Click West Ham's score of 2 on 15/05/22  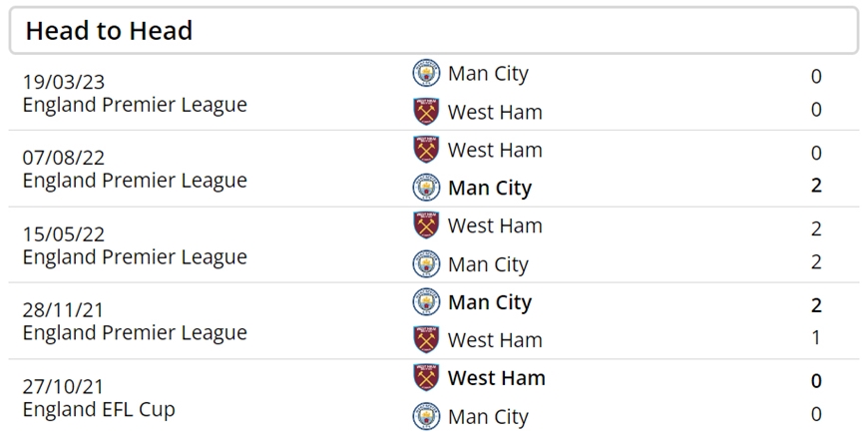[x=816, y=228]
